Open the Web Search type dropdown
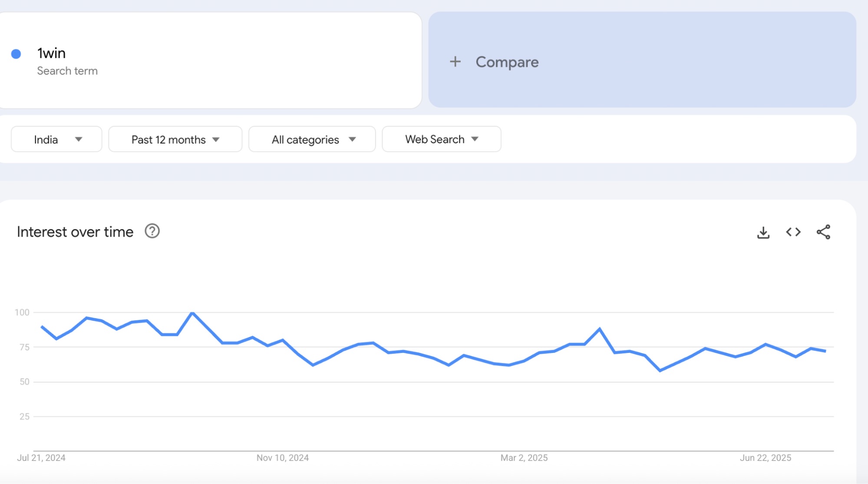The width and height of the screenshot is (868, 484). coord(442,139)
